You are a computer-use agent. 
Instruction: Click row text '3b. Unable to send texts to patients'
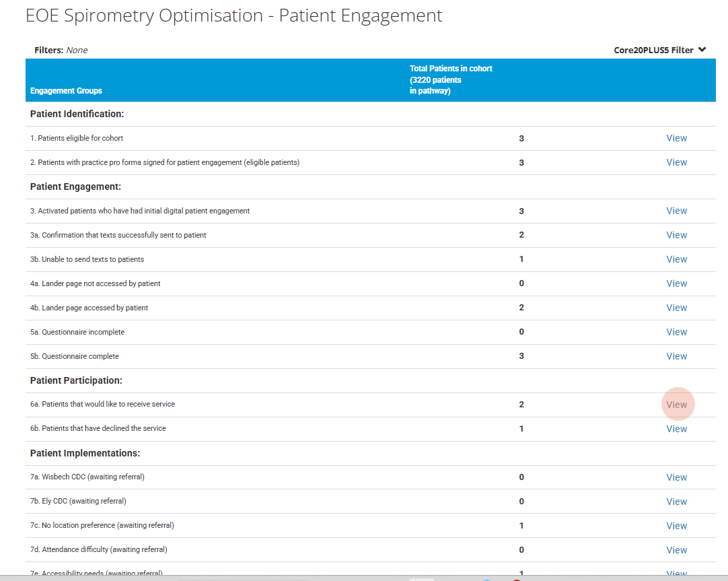click(87, 259)
